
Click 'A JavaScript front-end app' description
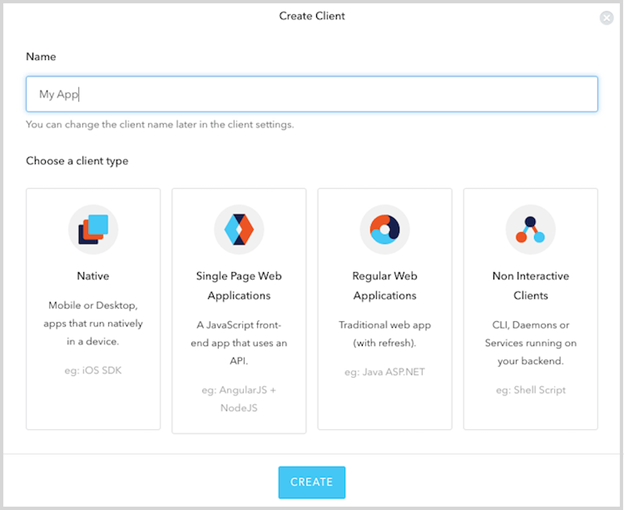coord(239,343)
